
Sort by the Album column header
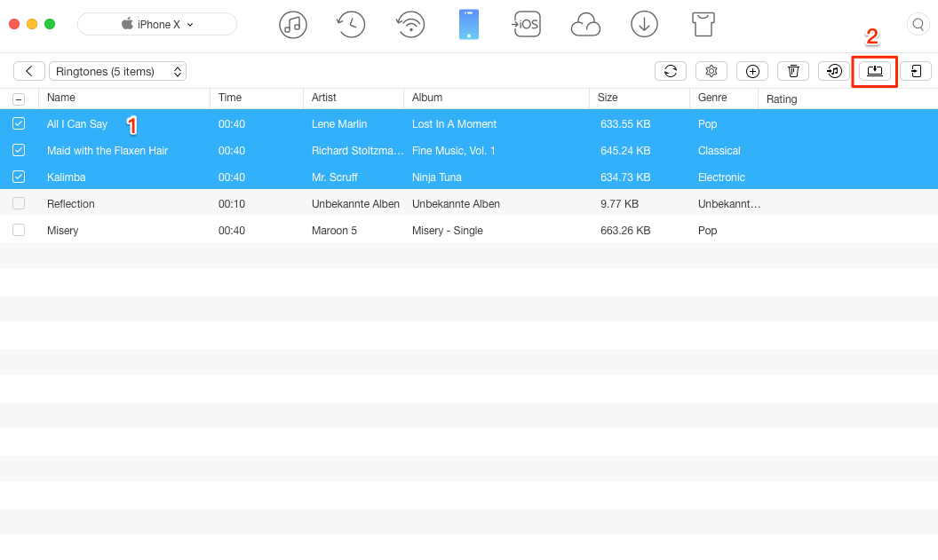click(x=497, y=98)
